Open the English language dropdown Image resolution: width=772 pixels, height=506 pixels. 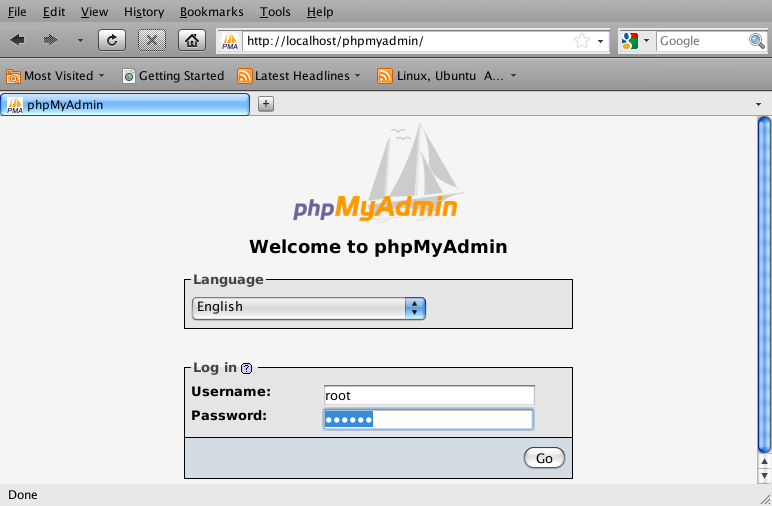[x=309, y=308]
